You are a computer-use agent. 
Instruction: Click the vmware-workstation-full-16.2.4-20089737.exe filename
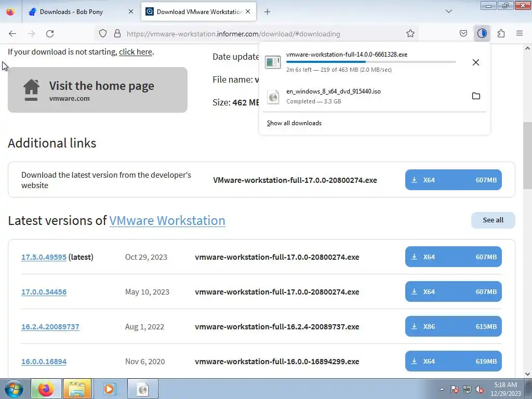(x=277, y=327)
